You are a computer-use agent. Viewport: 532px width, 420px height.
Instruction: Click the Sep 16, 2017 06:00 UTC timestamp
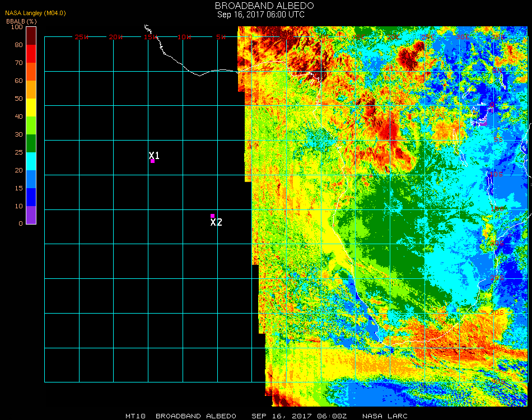(261, 15)
